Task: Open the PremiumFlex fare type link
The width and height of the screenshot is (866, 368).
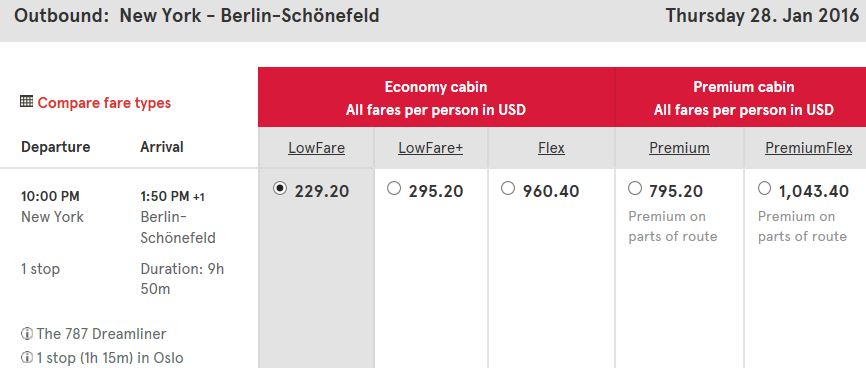Action: pos(809,148)
